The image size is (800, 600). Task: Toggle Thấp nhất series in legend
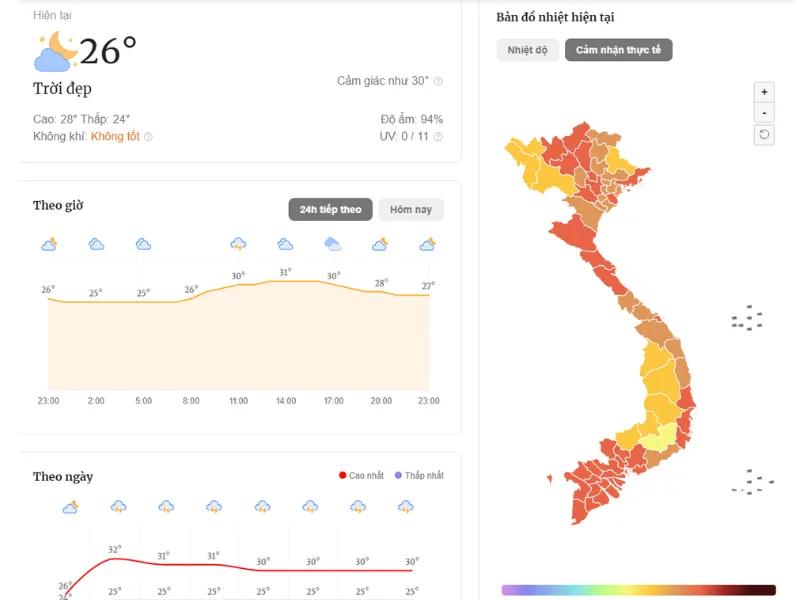coord(419,476)
